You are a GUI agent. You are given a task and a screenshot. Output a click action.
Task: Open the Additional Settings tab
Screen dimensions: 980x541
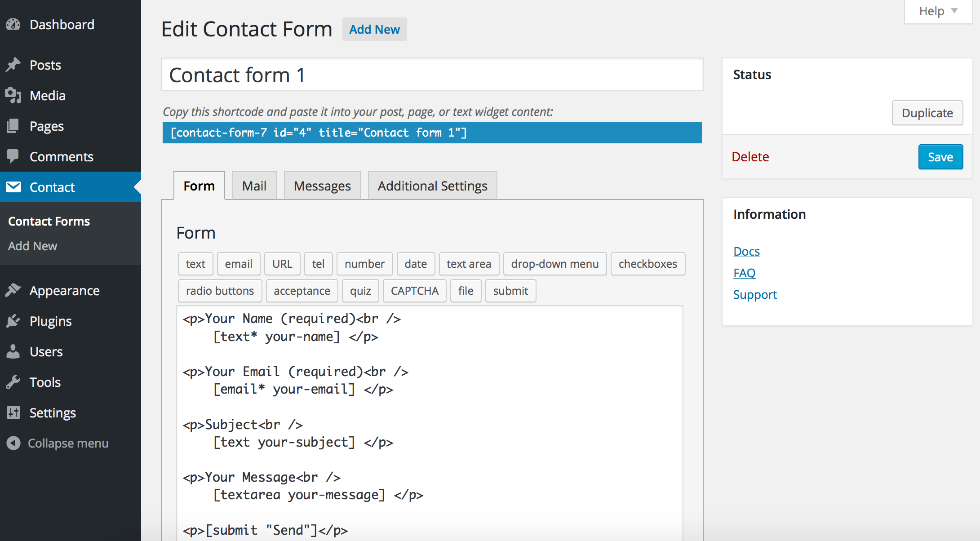(432, 186)
